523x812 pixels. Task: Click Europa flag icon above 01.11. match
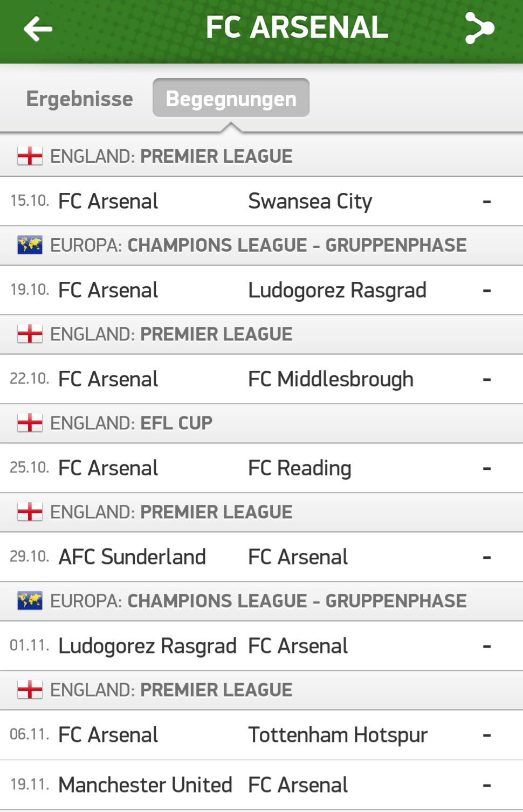(30, 601)
